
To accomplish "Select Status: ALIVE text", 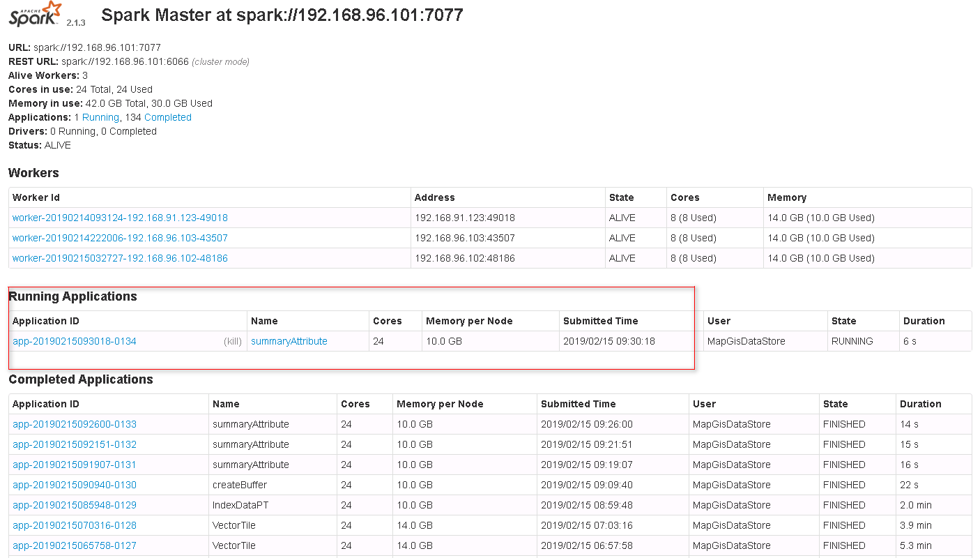I will (40, 145).
